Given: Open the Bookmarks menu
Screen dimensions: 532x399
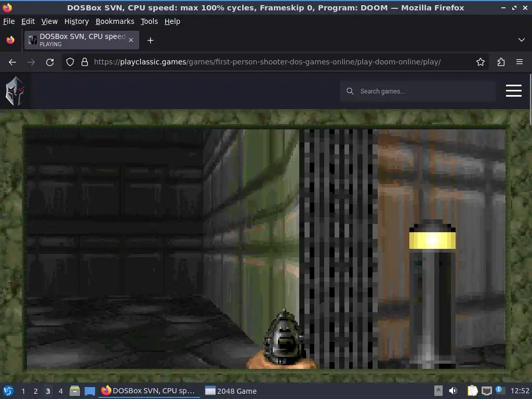Looking at the screenshot, I should tap(115, 21).
